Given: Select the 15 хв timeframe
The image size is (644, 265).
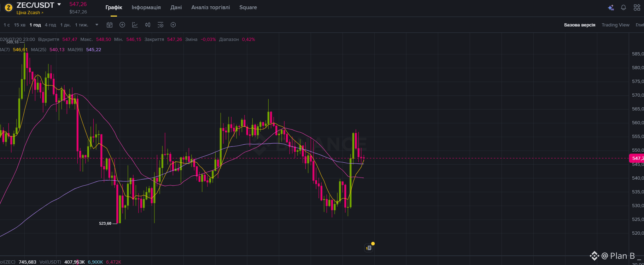Looking at the screenshot, I should (19, 25).
